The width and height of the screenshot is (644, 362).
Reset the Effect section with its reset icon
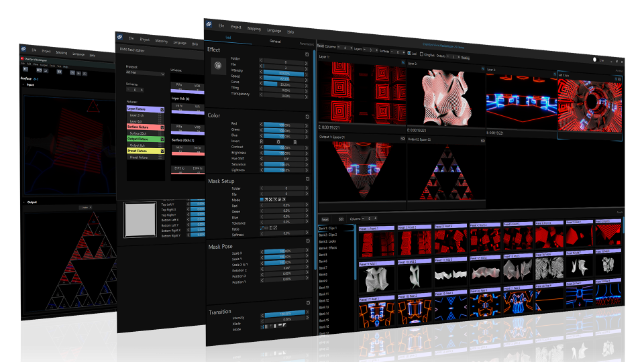coord(307,54)
